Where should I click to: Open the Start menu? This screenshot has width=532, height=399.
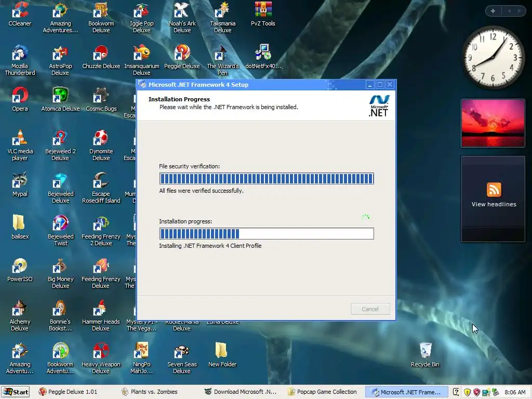pyautogui.click(x=16, y=392)
